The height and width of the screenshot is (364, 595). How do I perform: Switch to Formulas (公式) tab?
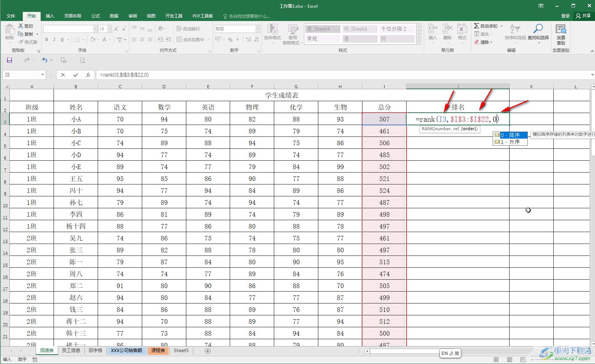pyautogui.click(x=96, y=16)
